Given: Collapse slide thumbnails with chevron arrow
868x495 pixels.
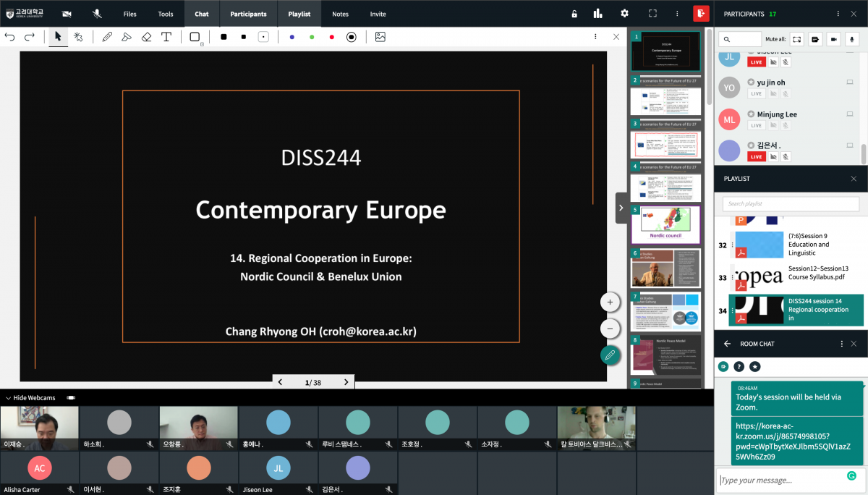Looking at the screenshot, I should 621,208.
